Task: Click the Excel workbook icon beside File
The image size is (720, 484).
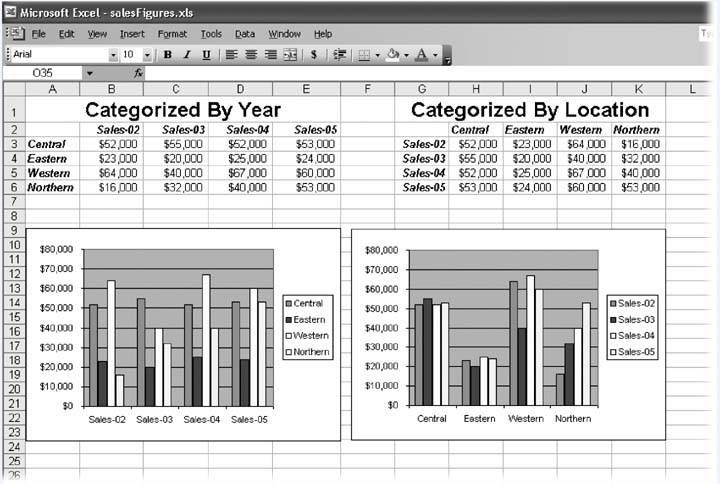Action: pos(16,34)
